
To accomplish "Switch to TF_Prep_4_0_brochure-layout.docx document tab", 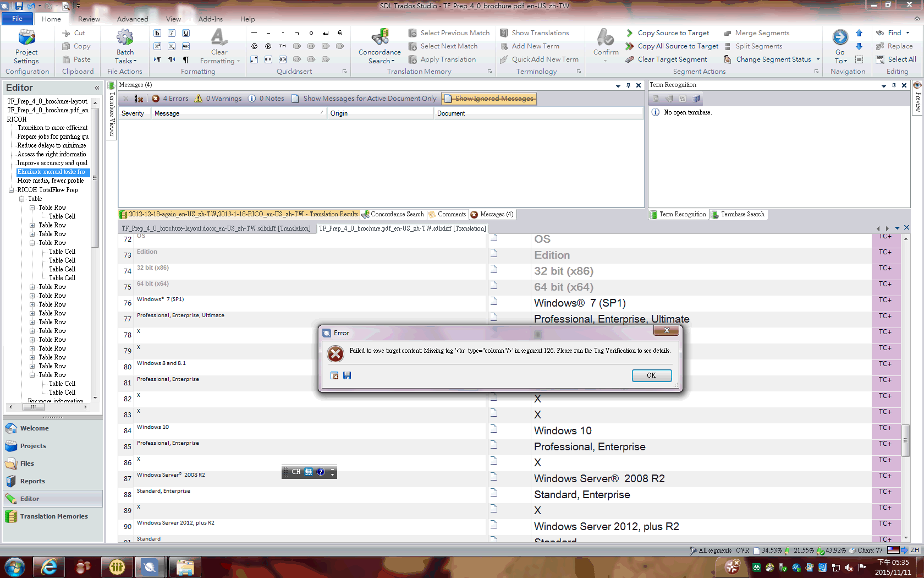I will (216, 228).
